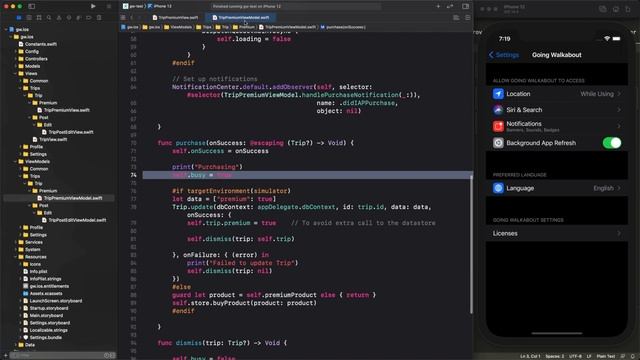Switch to TripPremiumView.swift editor tab

coord(175,18)
